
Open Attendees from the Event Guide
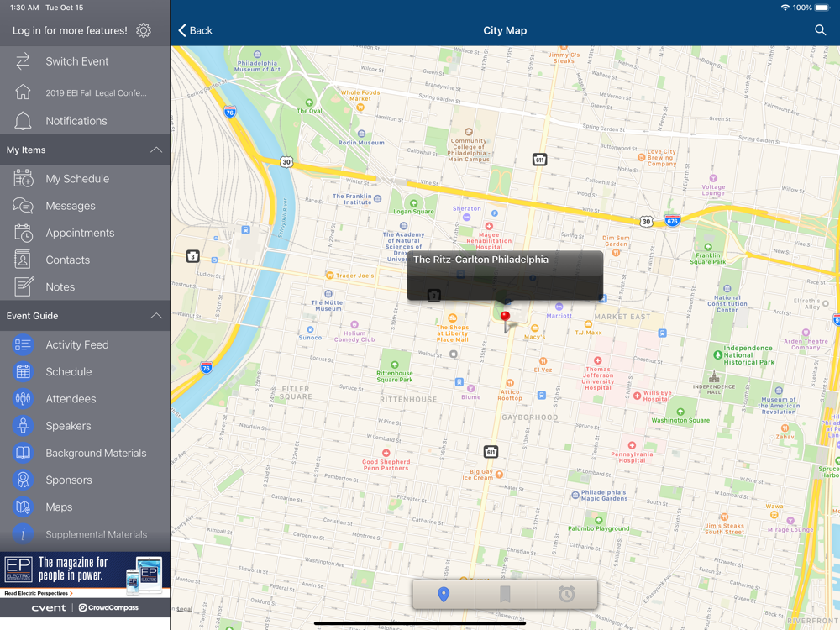(85, 398)
